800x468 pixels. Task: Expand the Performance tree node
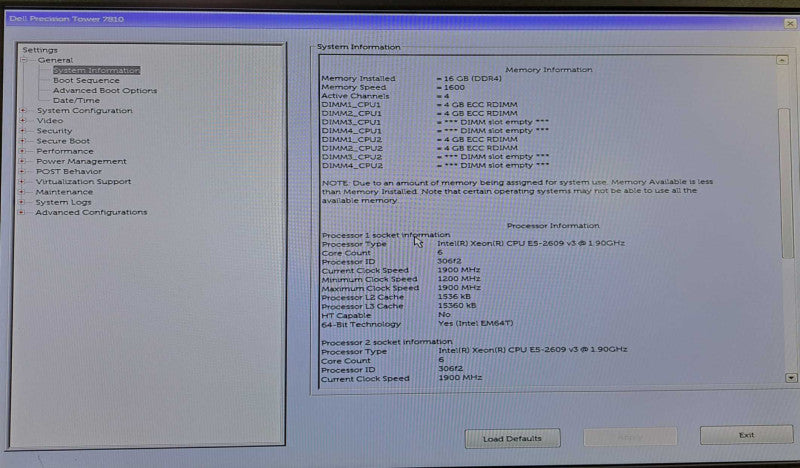click(x=22, y=151)
